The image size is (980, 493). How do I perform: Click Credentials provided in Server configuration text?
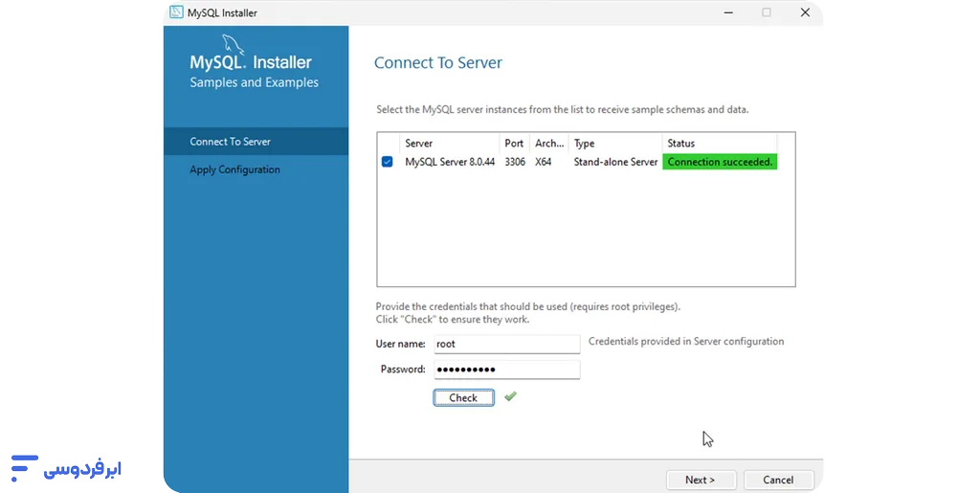pos(686,341)
